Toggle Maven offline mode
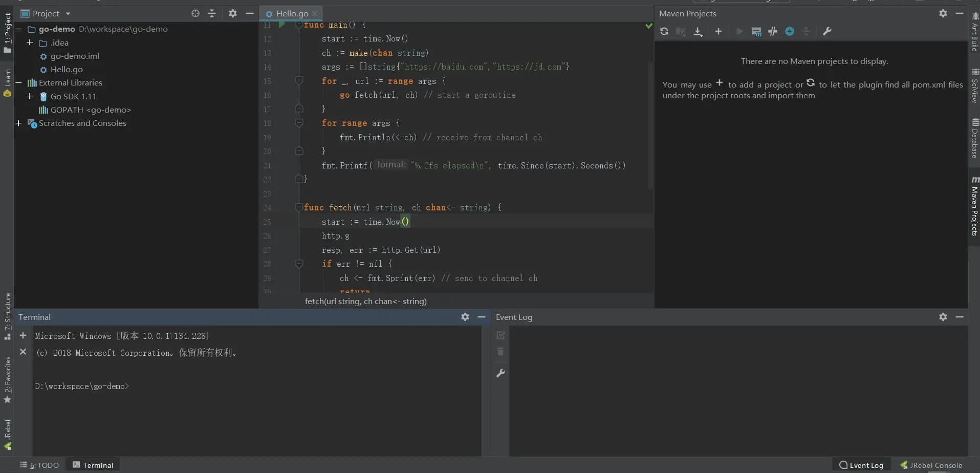 [773, 32]
